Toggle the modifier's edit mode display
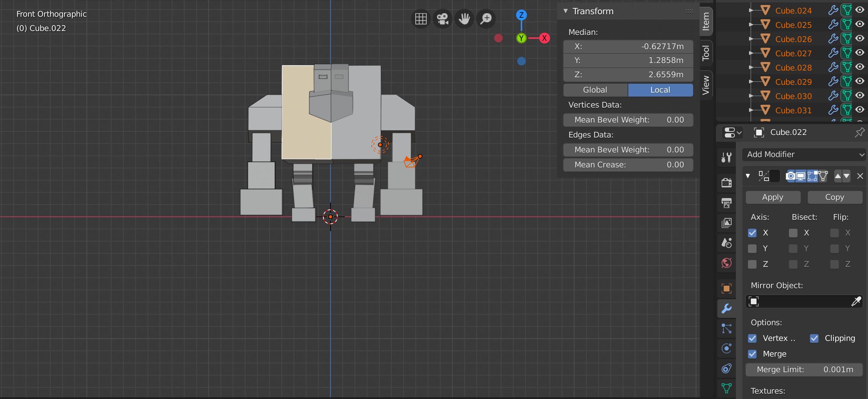The width and height of the screenshot is (868, 399). (812, 176)
